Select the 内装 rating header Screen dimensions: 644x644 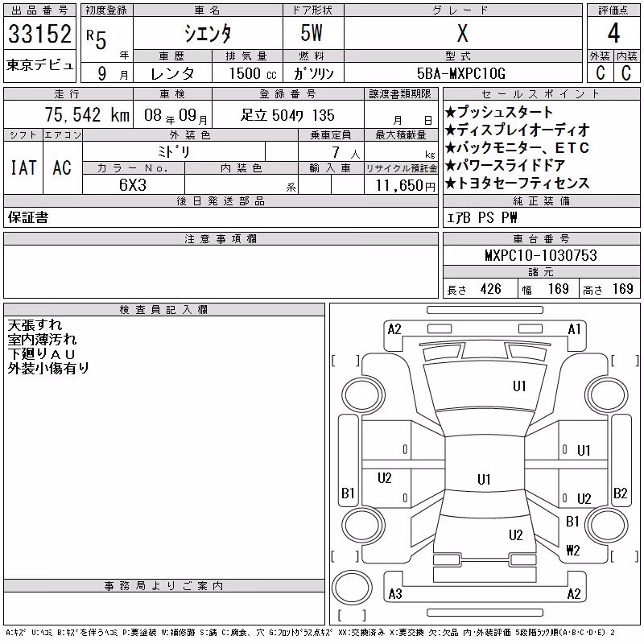pyautogui.click(x=627, y=56)
